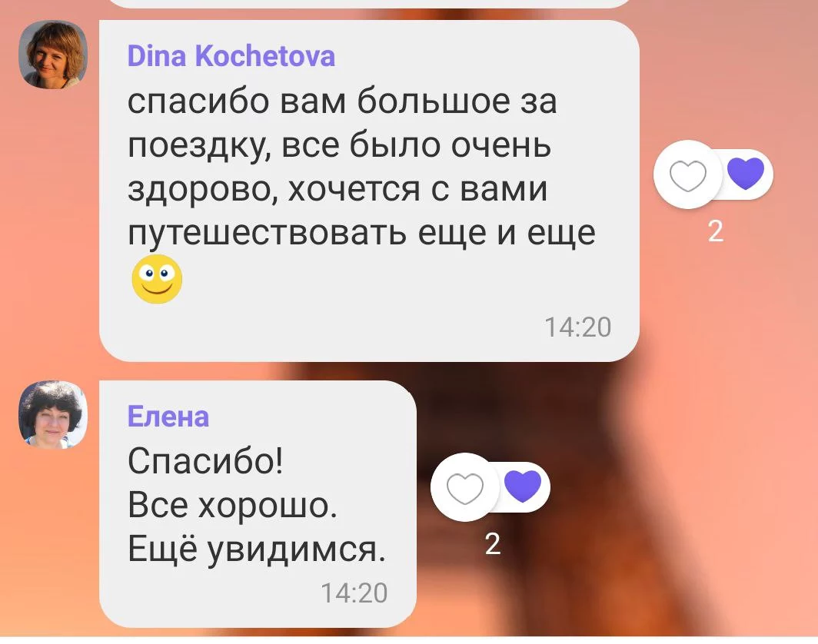The width and height of the screenshot is (818, 644).
Task: Click the 14:20 timestamp in Елена's message
Action: 354,593
